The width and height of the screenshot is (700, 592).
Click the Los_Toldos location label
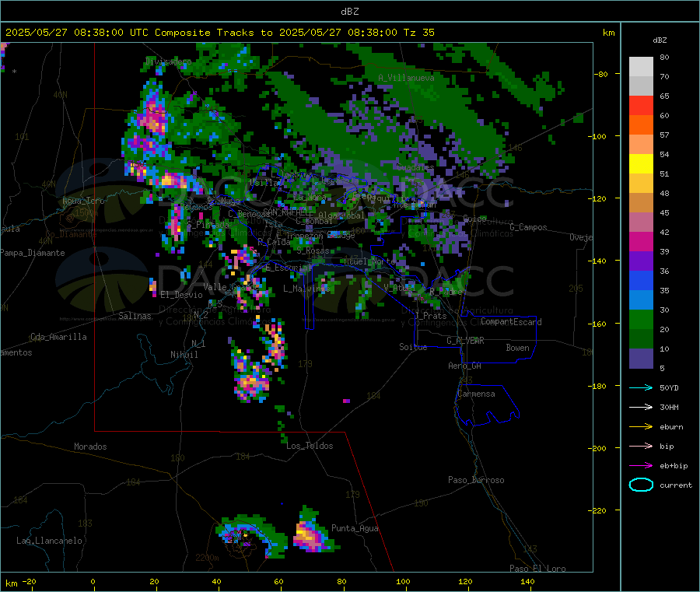click(x=310, y=446)
